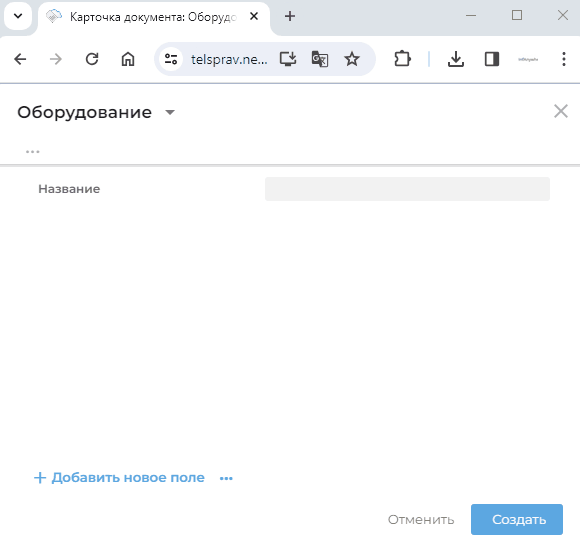Expand the Оборудование document type dropdown
The width and height of the screenshot is (580, 540).
pos(170,112)
